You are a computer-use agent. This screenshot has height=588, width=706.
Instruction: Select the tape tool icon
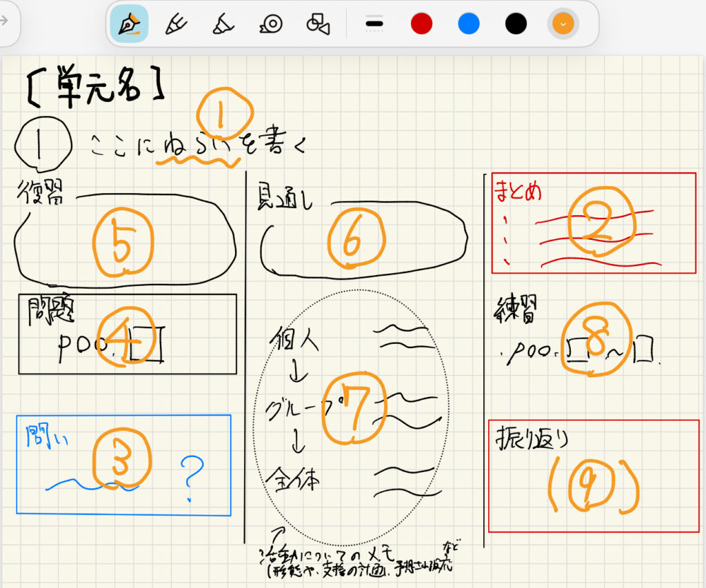tap(270, 24)
